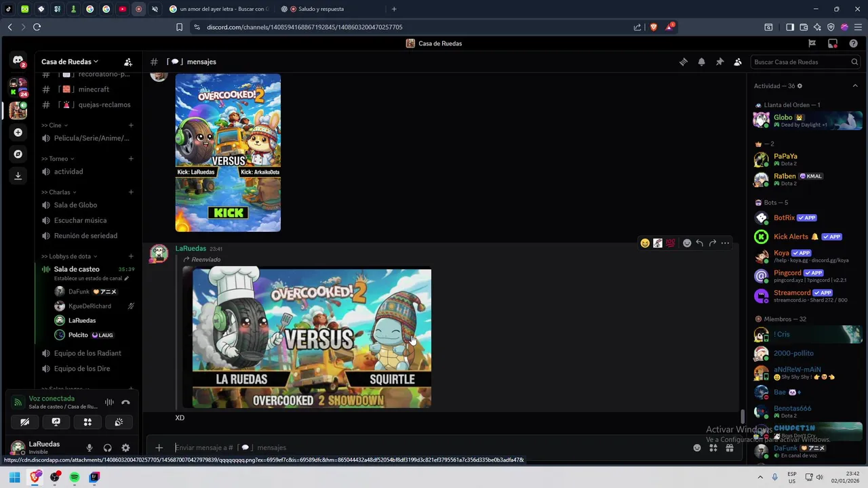
Task: Create channel in Charlas category
Action: [x=131, y=192]
